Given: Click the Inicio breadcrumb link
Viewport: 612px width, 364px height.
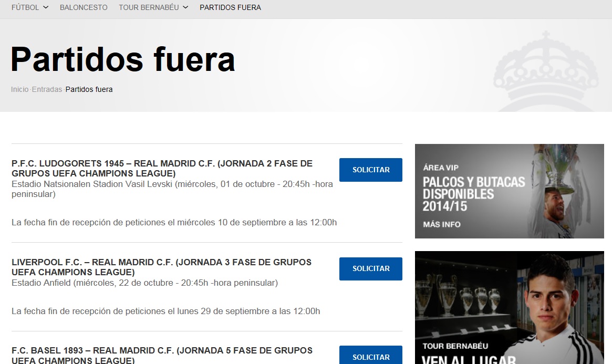Looking at the screenshot, I should tap(19, 89).
